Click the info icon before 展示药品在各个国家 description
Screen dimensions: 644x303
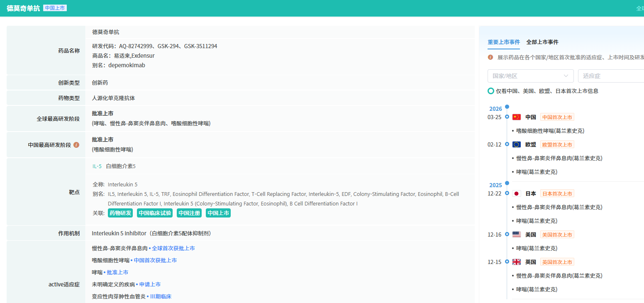click(490, 57)
